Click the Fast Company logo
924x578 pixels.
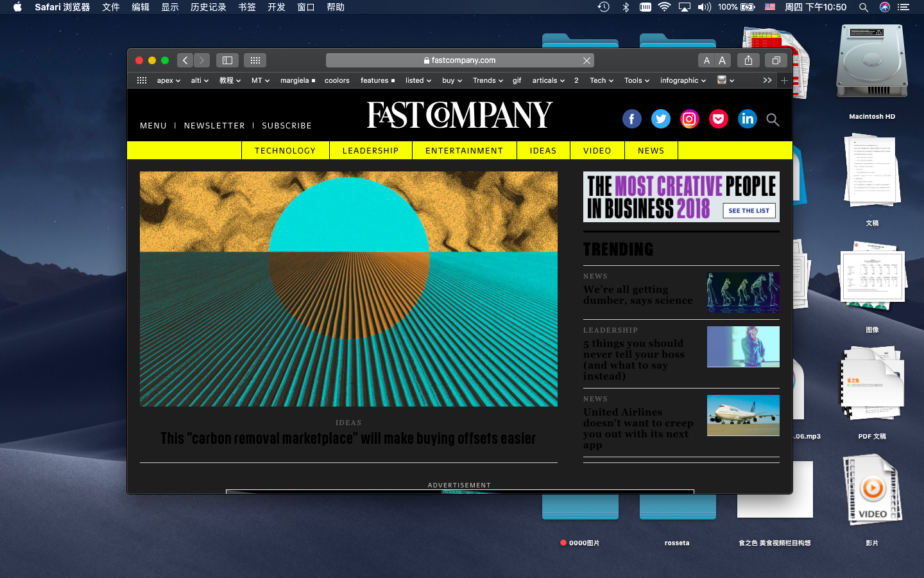pyautogui.click(x=459, y=116)
